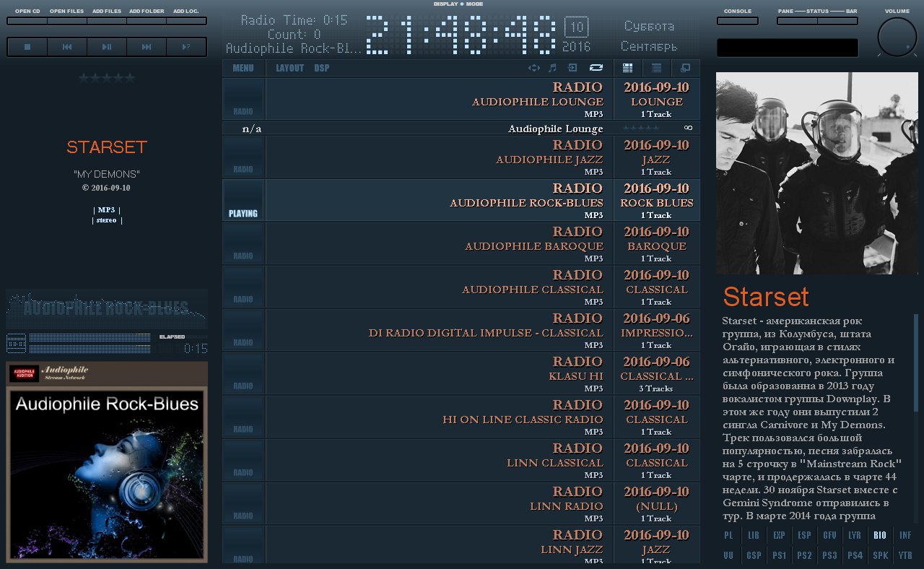Skip to the previous track

click(x=67, y=47)
